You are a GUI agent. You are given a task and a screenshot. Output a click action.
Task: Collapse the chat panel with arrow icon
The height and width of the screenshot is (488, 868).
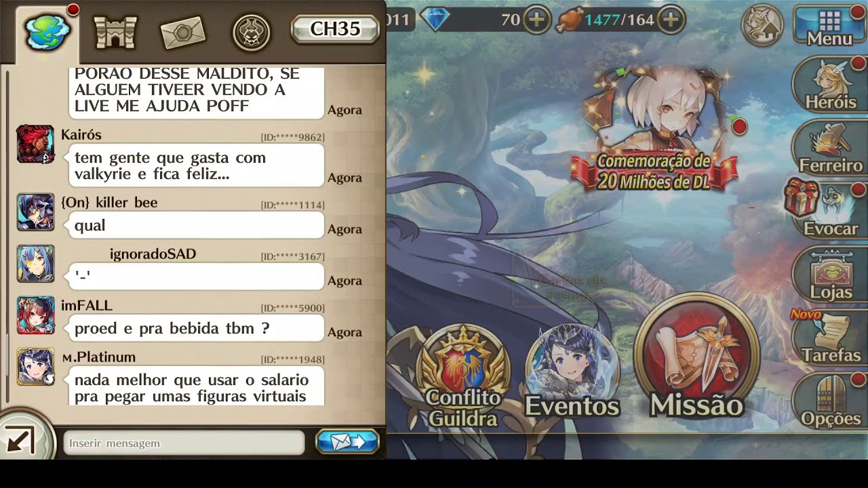coord(20,441)
